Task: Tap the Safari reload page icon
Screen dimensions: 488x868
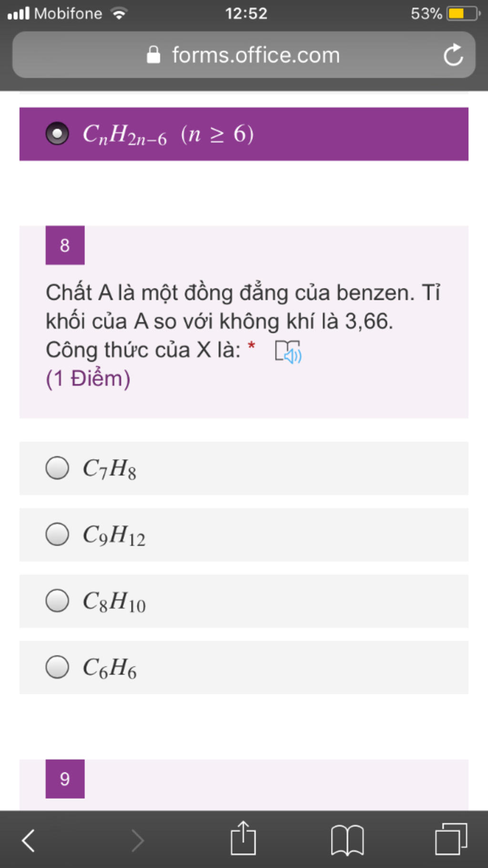Action: coord(453,55)
